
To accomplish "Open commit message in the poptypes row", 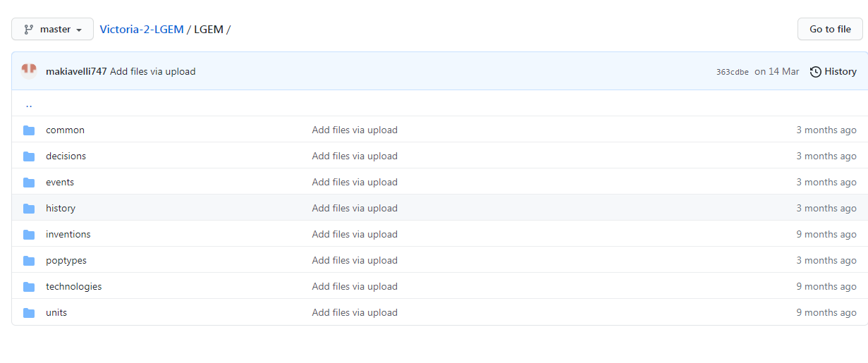I will tap(355, 260).
